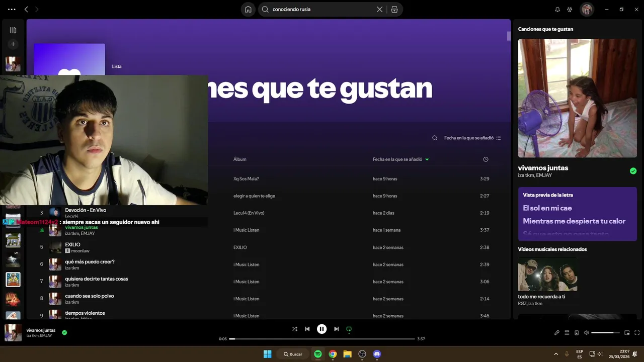Open the artist moonlaw under EXILIO

pyautogui.click(x=80, y=251)
